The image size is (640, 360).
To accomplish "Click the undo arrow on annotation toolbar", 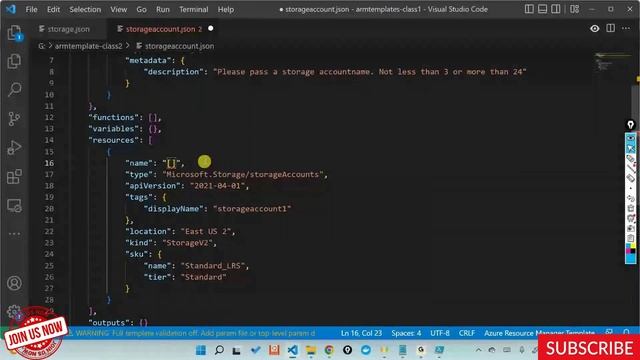I will click(631, 198).
